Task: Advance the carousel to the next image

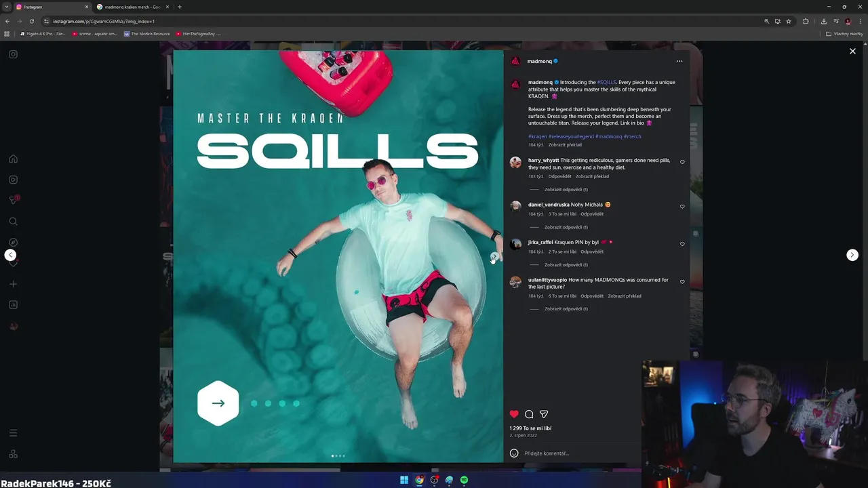Action: coord(494,257)
